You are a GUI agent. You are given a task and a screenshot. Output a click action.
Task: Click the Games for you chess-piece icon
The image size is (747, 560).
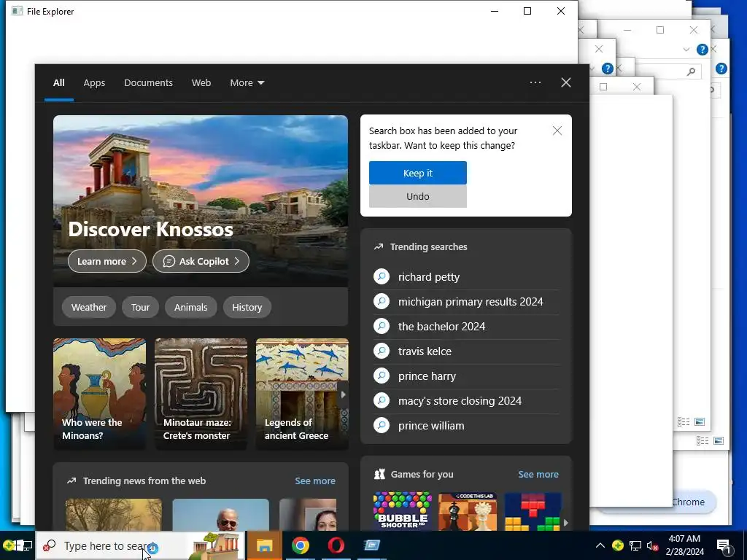(379, 474)
